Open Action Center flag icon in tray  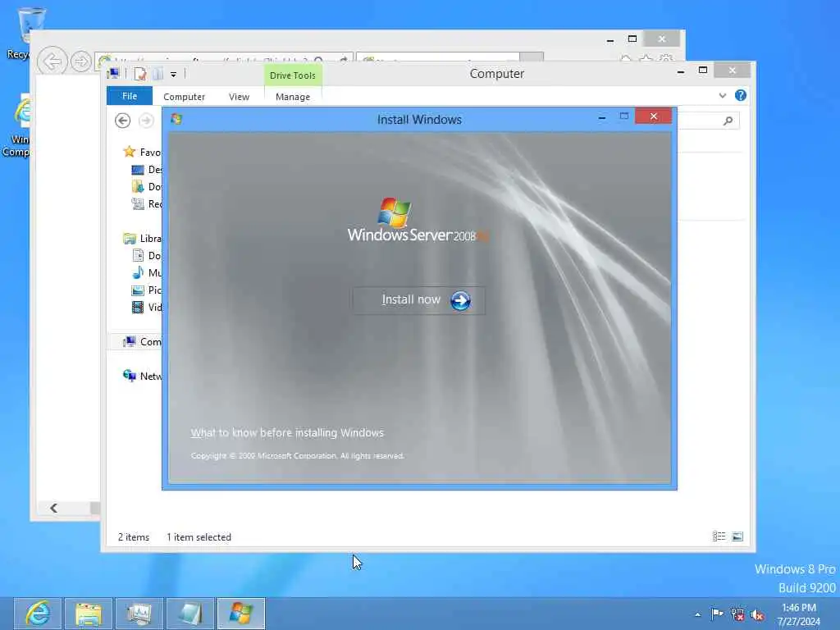[717, 614]
